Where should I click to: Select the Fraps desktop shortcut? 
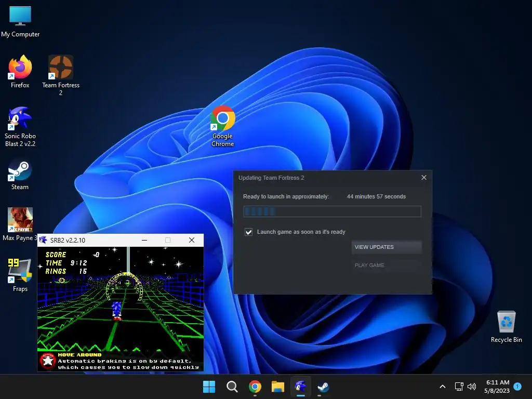point(20,275)
